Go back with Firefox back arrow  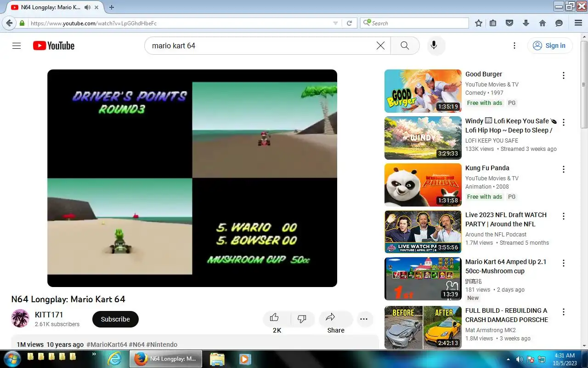pos(9,23)
